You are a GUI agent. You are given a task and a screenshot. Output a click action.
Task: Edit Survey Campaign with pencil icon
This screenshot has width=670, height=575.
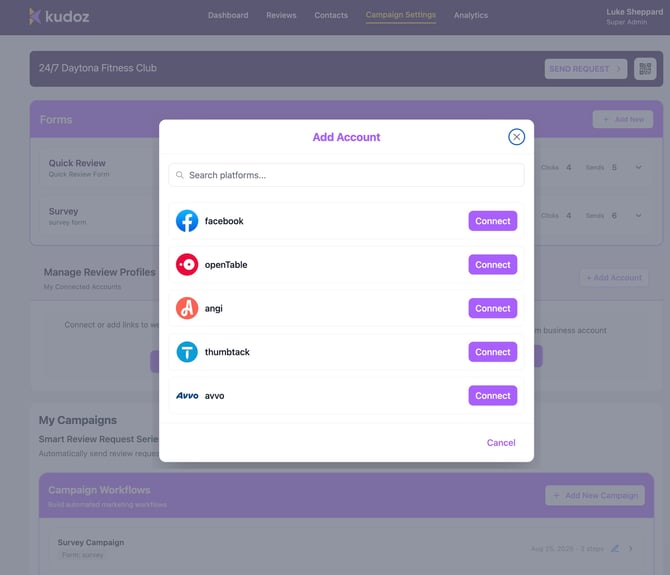pos(615,548)
